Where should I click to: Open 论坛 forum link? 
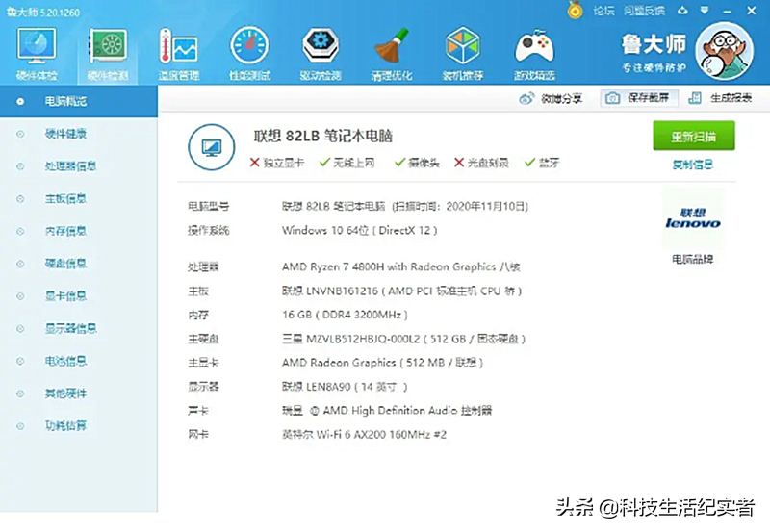tap(603, 11)
